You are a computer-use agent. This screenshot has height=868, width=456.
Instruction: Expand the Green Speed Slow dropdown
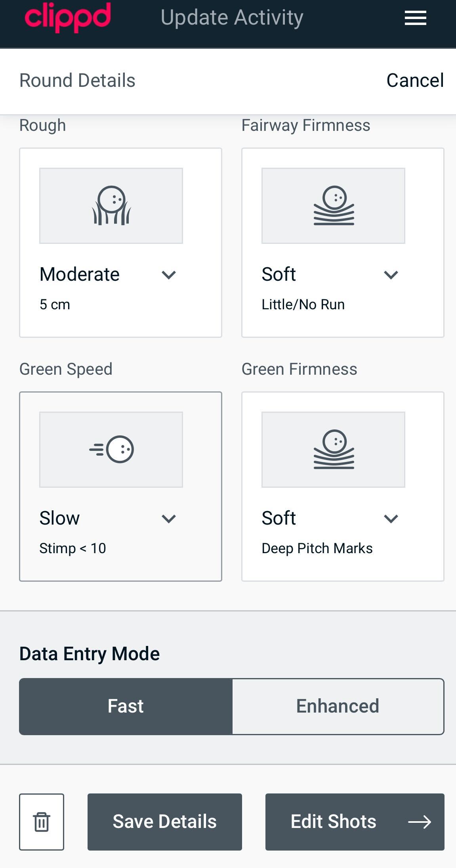169,519
